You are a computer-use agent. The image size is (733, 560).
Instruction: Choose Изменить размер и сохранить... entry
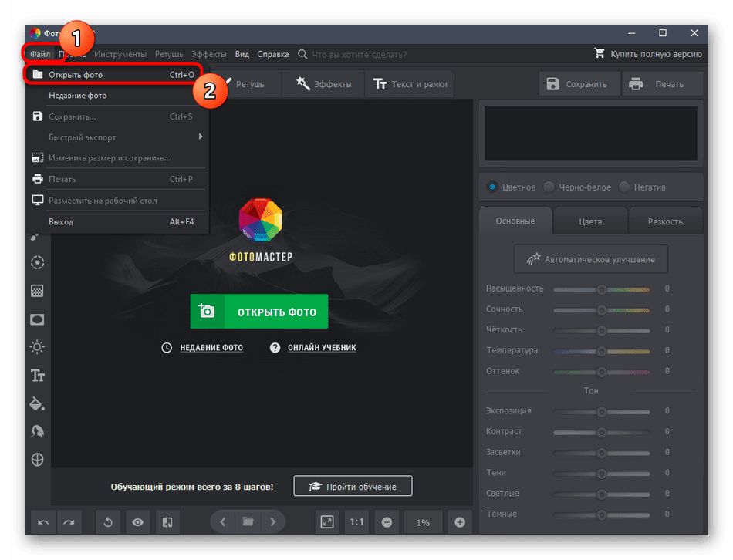point(117,158)
